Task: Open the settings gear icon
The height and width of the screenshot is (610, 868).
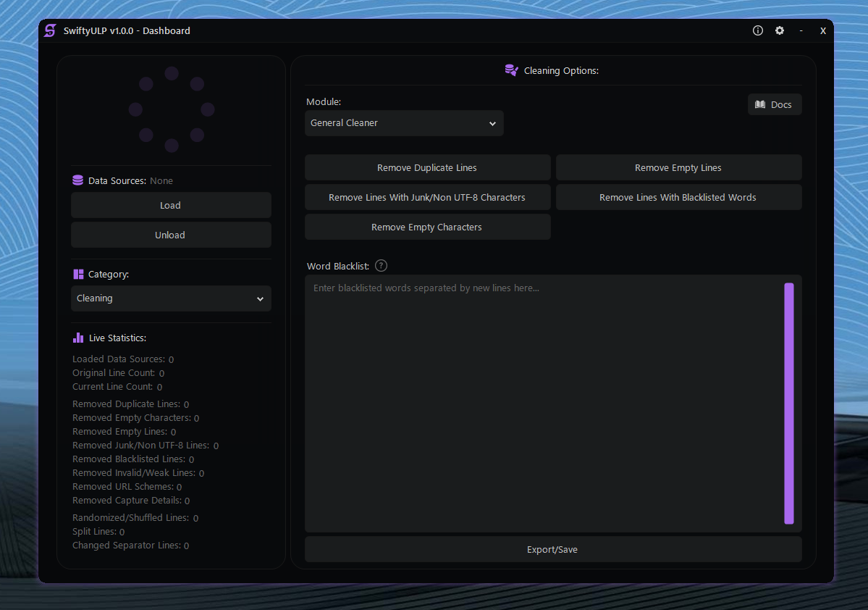Action: 780,30
